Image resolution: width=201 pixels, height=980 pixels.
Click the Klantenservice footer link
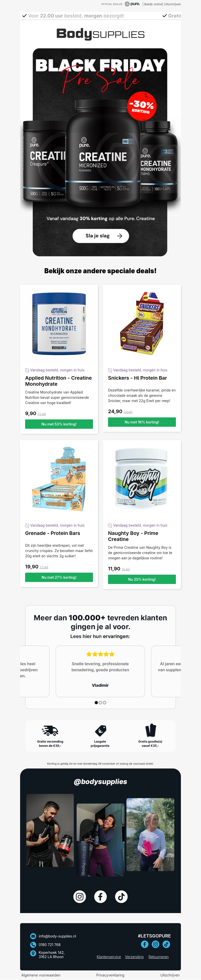point(109,957)
